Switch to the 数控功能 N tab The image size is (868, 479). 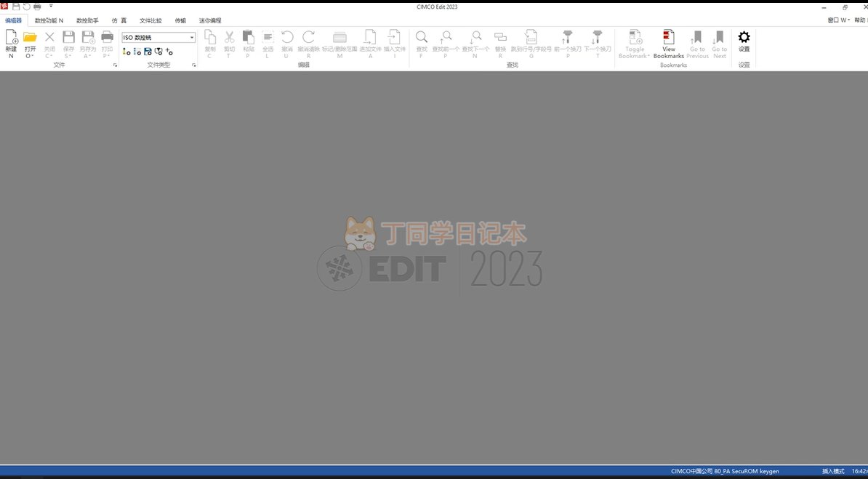click(49, 20)
